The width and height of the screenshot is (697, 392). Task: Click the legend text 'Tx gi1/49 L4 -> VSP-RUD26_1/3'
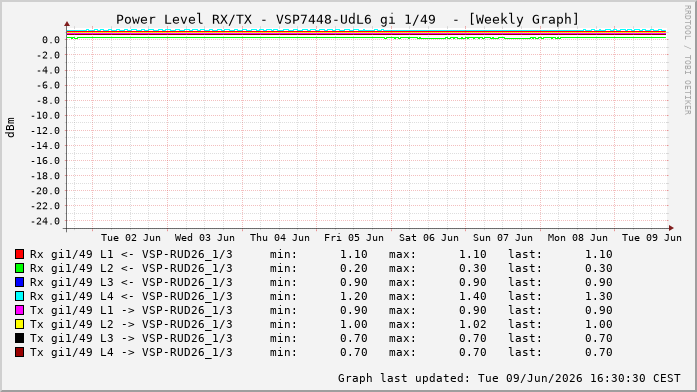click(131, 352)
